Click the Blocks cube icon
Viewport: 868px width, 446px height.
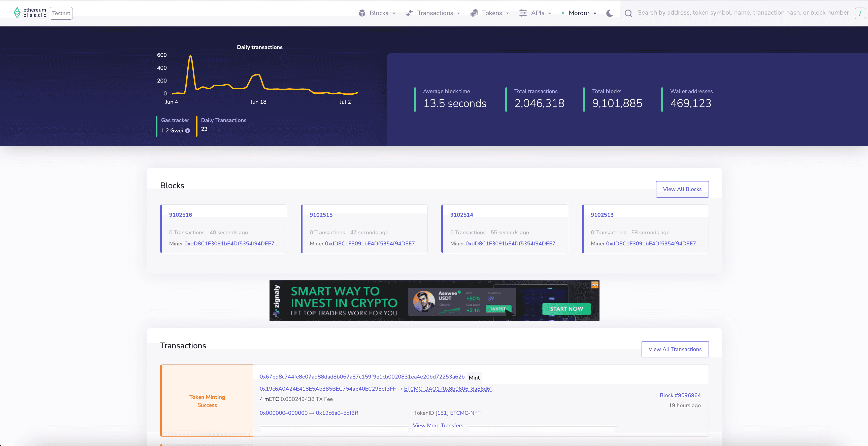point(362,13)
